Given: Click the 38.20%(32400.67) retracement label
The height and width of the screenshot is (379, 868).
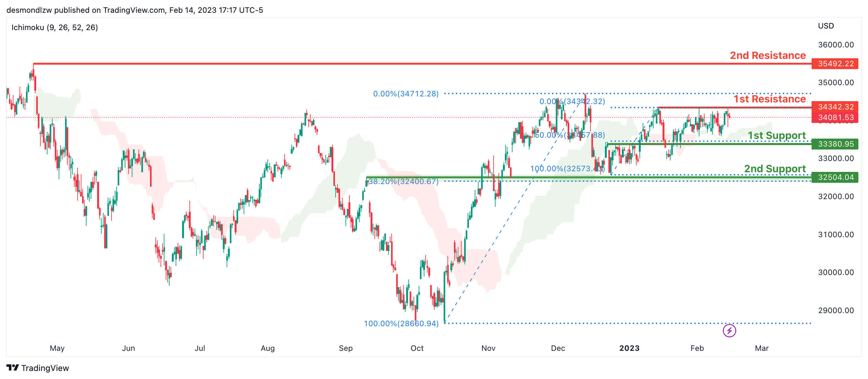Looking at the screenshot, I should [403, 182].
